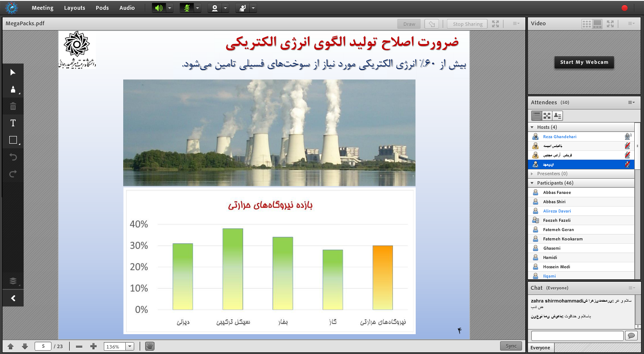
Task: Select attendee Fatemeh Kookaram in the list
Action: [563, 239]
